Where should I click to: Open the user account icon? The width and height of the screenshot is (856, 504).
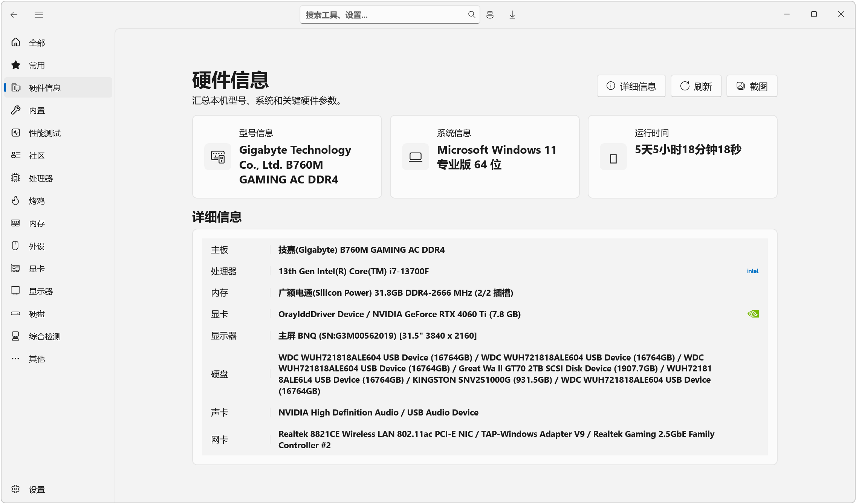[x=490, y=15]
